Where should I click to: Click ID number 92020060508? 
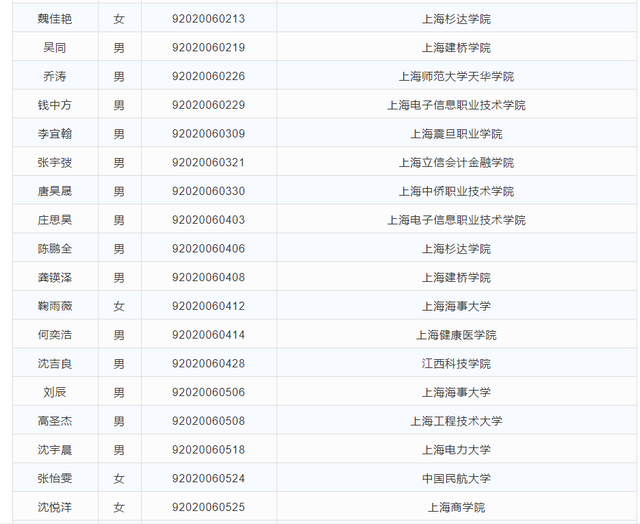click(208, 421)
